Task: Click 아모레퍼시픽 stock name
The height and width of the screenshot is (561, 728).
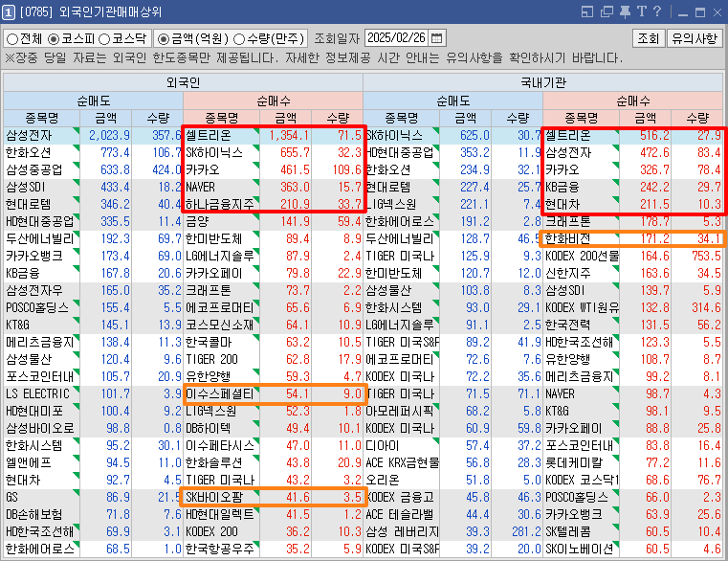Action: (x=399, y=411)
